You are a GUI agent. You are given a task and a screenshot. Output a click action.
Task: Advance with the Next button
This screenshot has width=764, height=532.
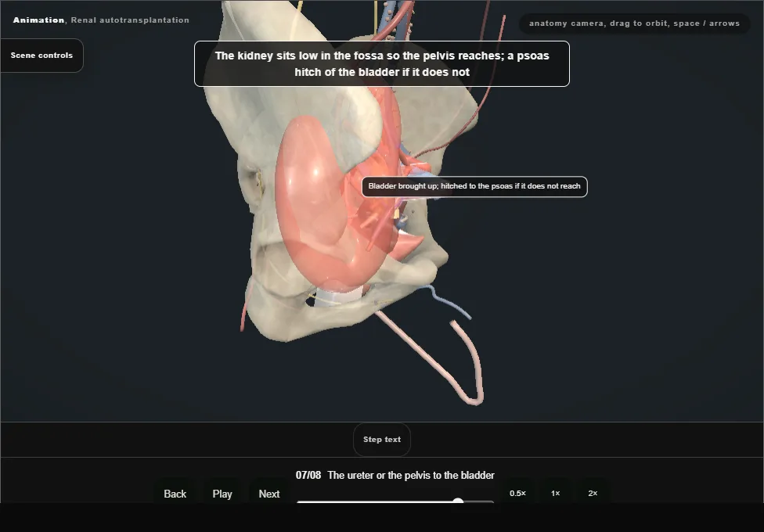point(269,494)
